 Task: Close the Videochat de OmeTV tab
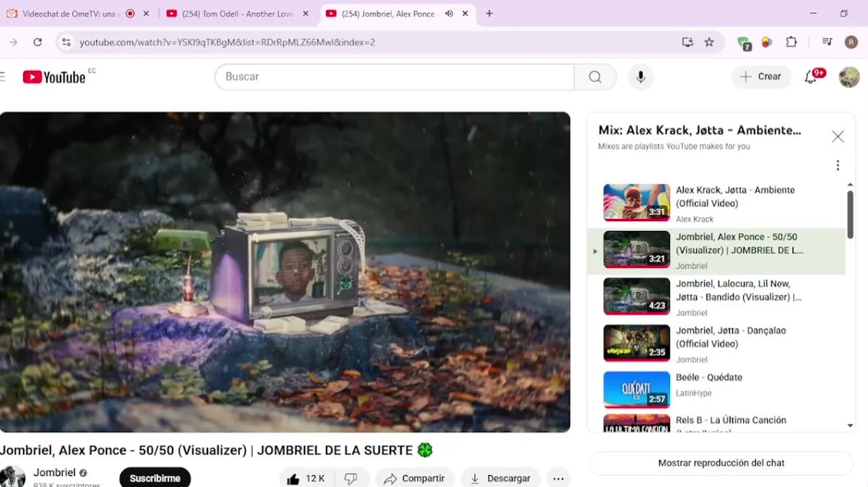pyautogui.click(x=146, y=14)
